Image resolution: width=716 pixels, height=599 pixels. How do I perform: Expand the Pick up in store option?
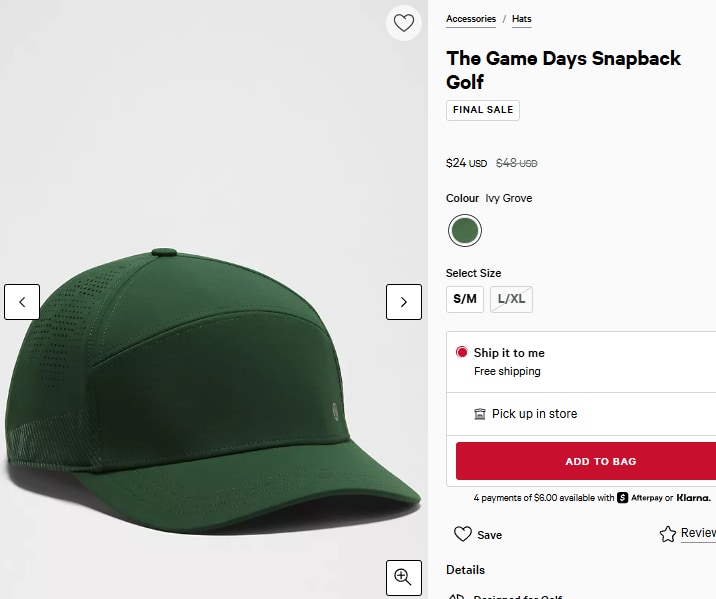coord(581,414)
